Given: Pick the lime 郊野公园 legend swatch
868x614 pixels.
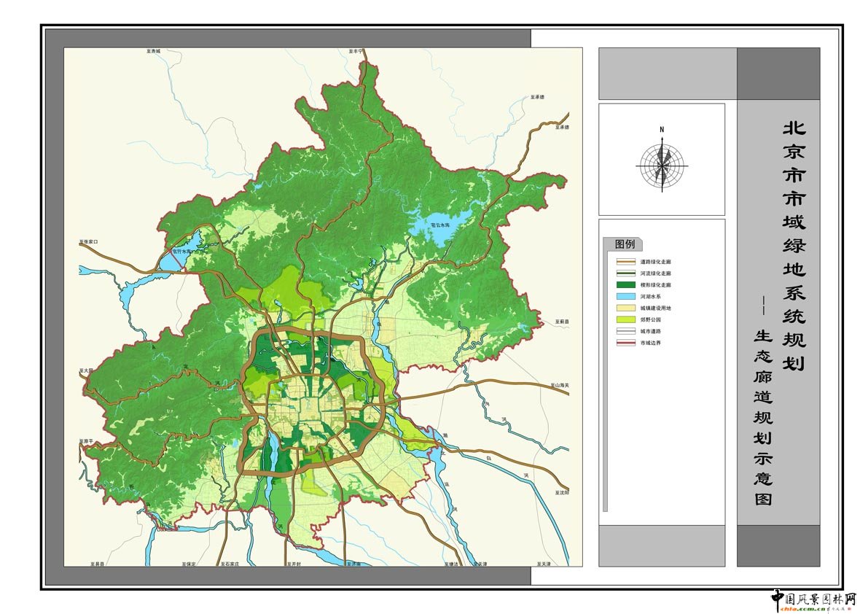Looking at the screenshot, I should pos(626,319).
